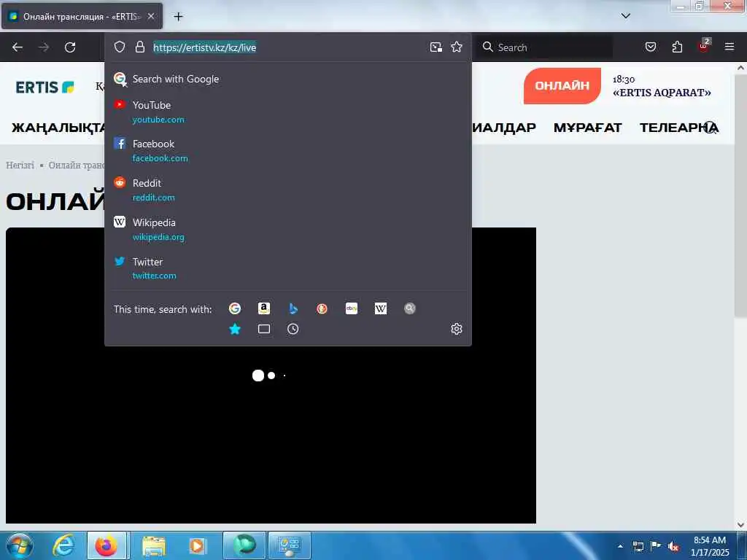Close the Онлайн трансляция tab
Image resolution: width=747 pixels, height=560 pixels.
(150, 16)
